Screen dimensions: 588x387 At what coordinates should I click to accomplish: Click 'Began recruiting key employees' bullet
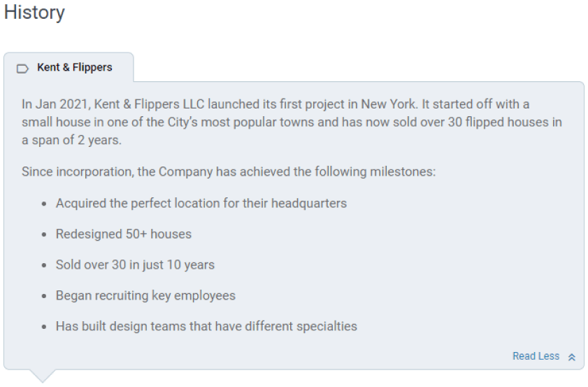click(146, 295)
